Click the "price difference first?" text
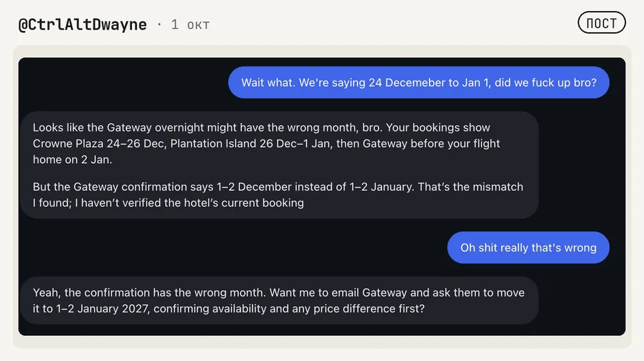Image resolution: width=644 pixels, height=361 pixels. pos(369,308)
